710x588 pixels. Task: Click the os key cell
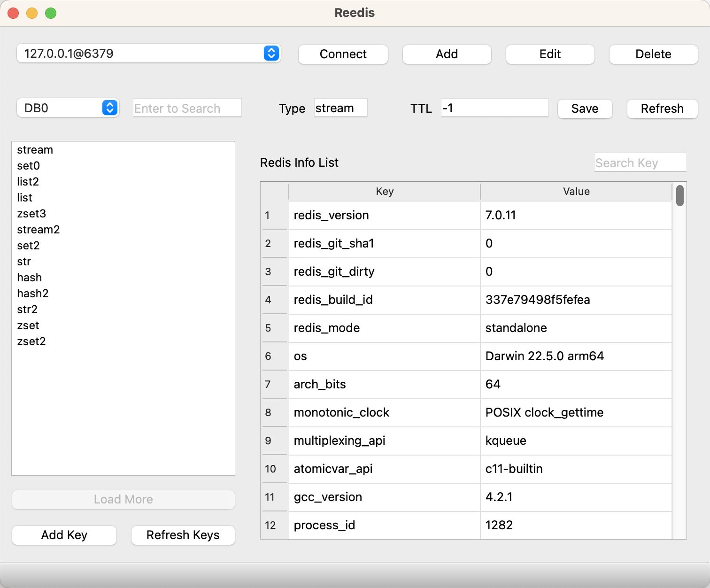pos(385,356)
